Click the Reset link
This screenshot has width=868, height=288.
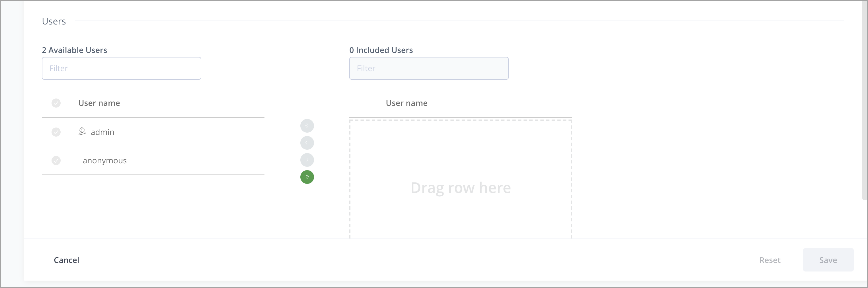click(770, 260)
